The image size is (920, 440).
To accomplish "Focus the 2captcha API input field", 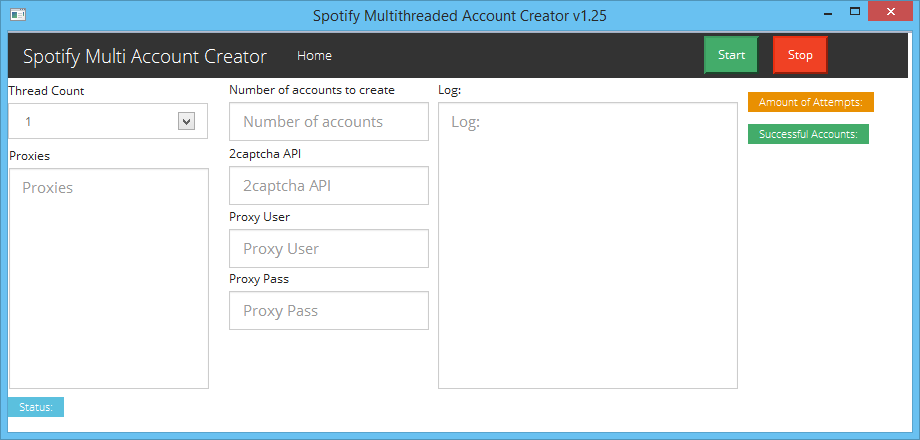I will [x=329, y=185].
